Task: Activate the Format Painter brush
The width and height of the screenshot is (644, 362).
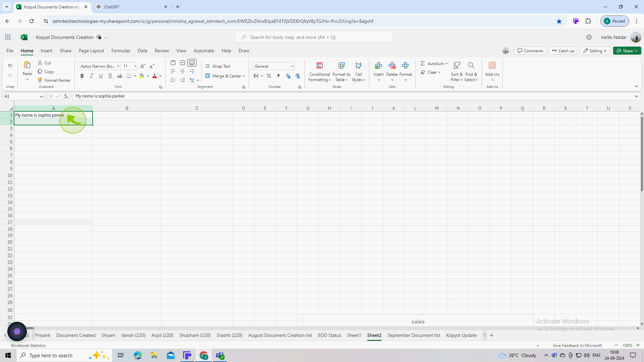Action: [40, 80]
